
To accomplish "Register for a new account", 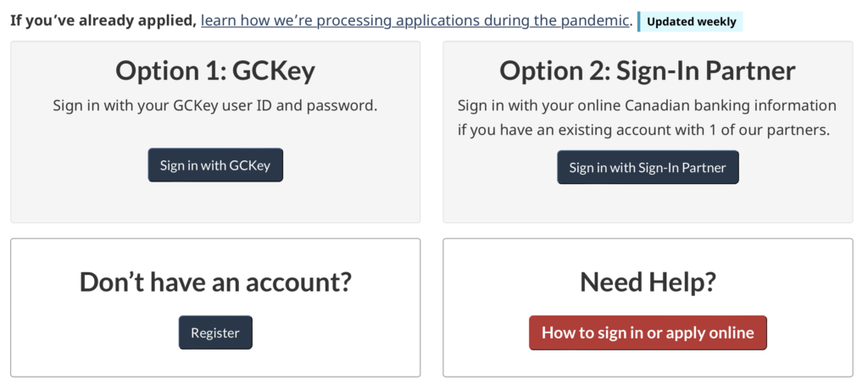I will coord(215,333).
